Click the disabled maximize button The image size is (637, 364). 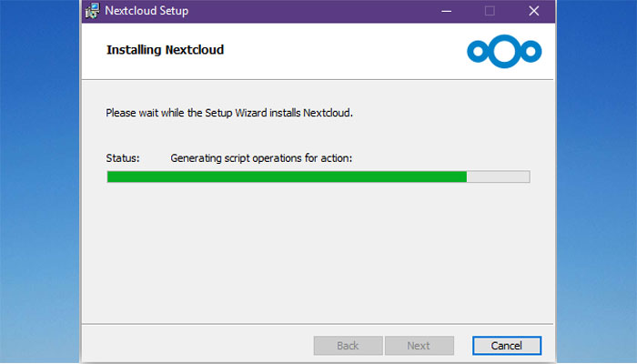tap(490, 11)
